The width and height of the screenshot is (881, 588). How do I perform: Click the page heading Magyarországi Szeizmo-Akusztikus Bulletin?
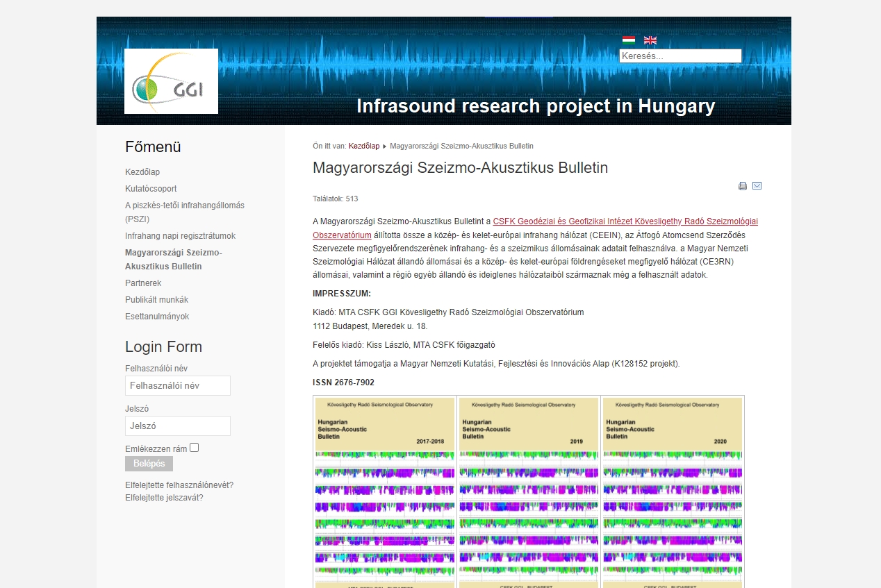(x=461, y=168)
